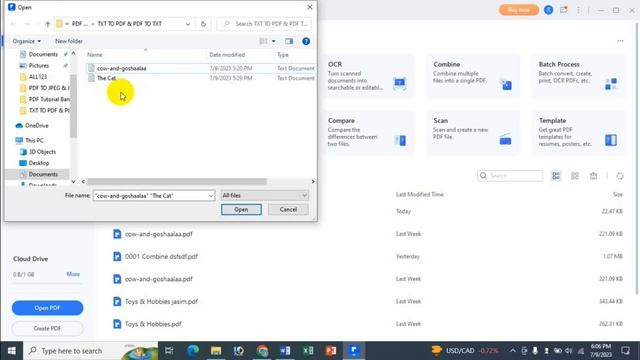Expand the address bar history dropdown
Viewport: 640px width, 360px height.
[188, 24]
